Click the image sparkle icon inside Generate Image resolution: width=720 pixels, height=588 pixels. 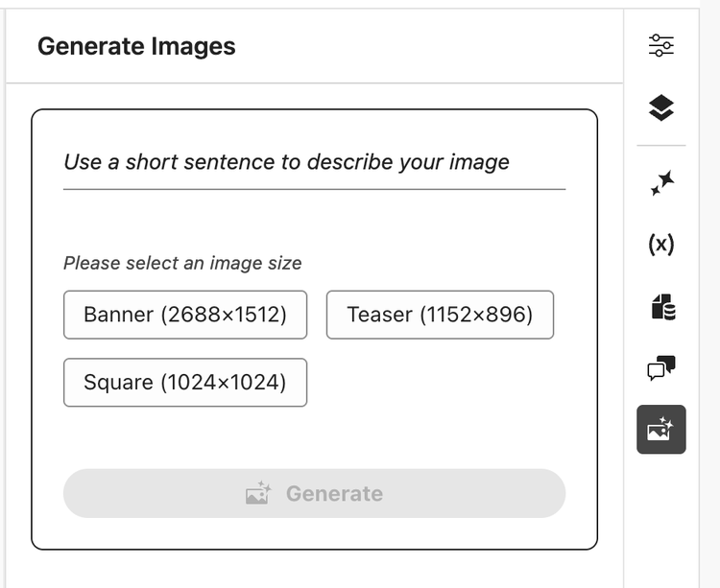258,494
